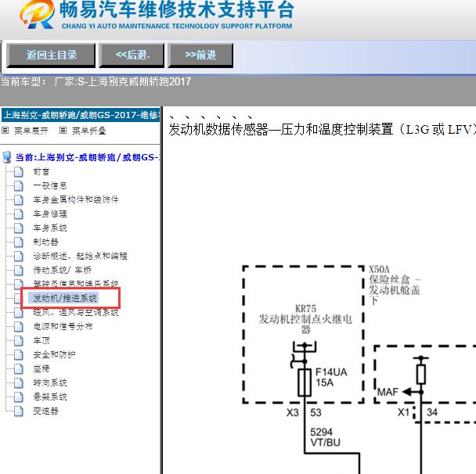Open the 一般信息 tree item

click(x=50, y=185)
